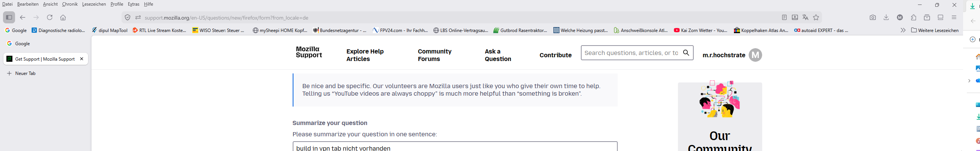Go to the Firefox home page
Image resolution: width=980 pixels, height=151 pixels.
[x=63, y=17]
